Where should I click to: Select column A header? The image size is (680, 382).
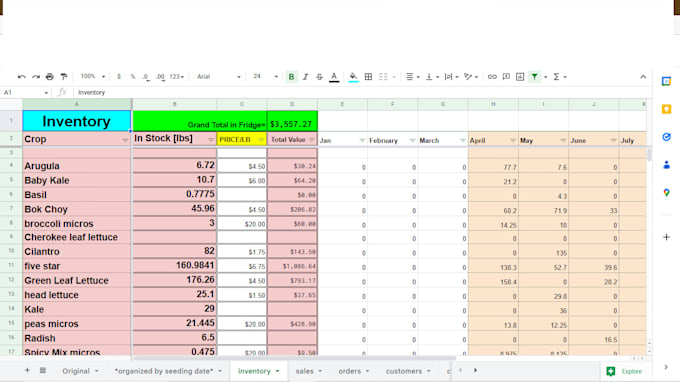point(77,104)
